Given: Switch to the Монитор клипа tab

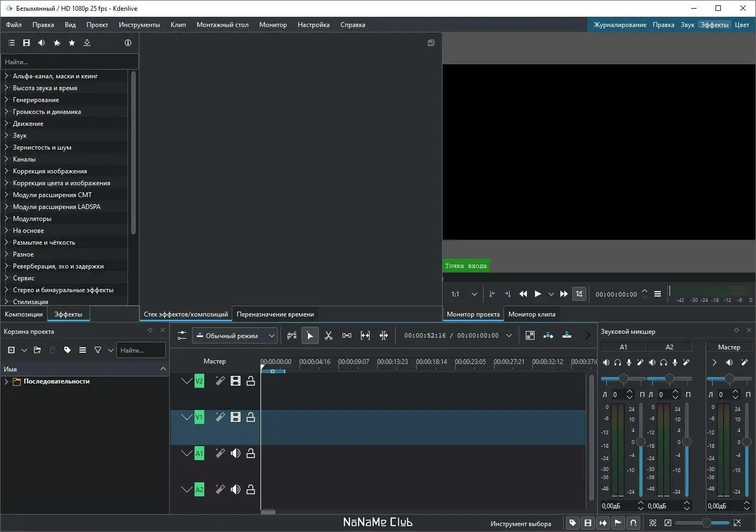Looking at the screenshot, I should tap(532, 314).
